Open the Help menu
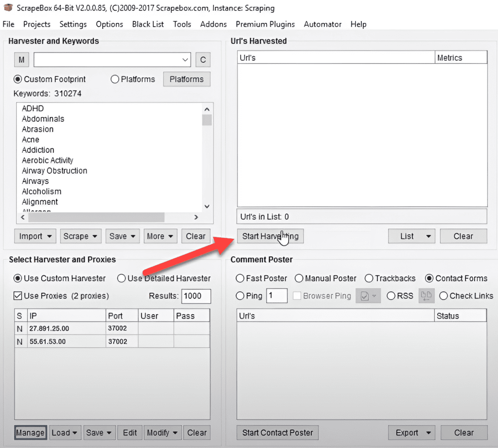 click(358, 24)
